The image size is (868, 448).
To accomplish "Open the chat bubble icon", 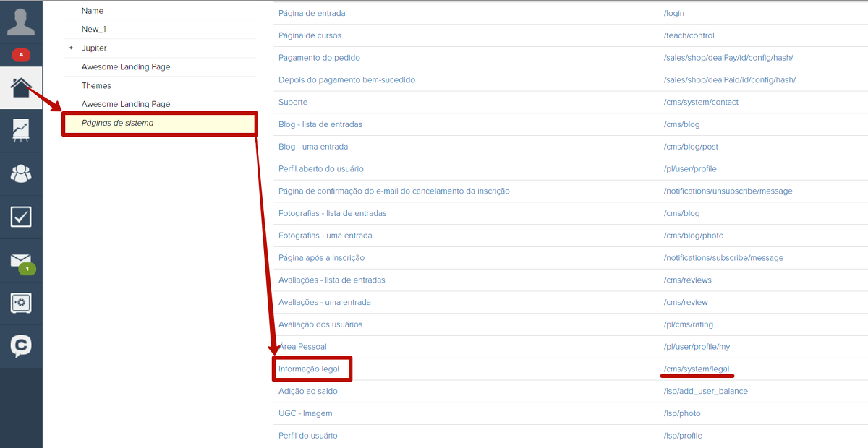I will click(x=21, y=346).
